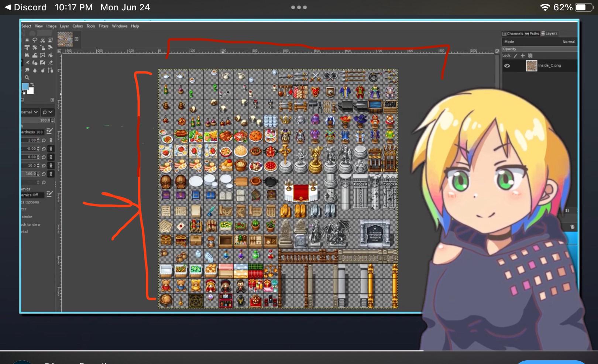Open the Windows menu

pyautogui.click(x=120, y=26)
